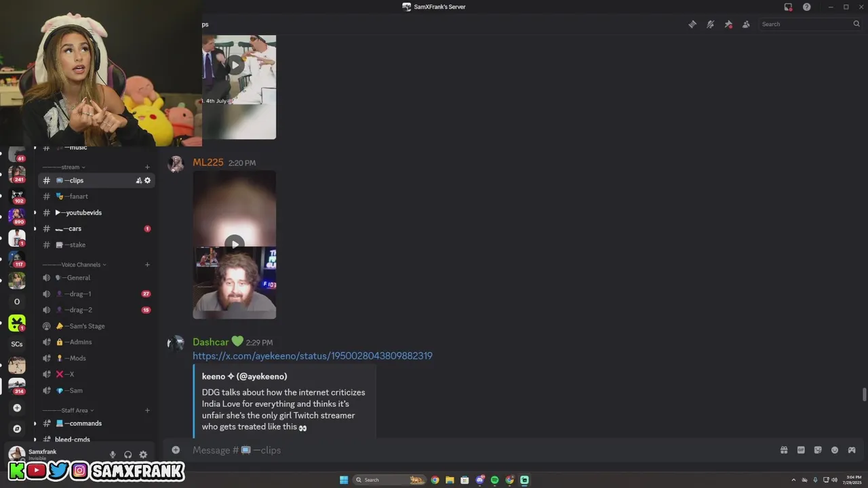The image size is (868, 488).
Task: Open the sticker picker
Action: 818,450
